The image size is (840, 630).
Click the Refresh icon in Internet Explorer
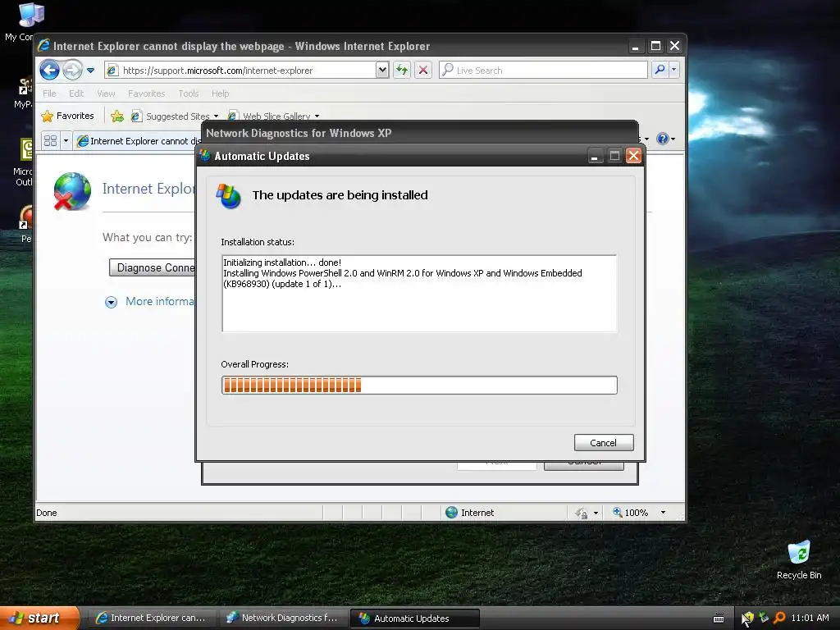[402, 70]
